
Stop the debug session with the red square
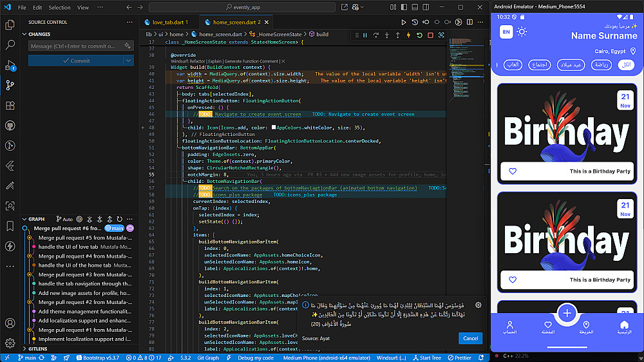(x=430, y=35)
